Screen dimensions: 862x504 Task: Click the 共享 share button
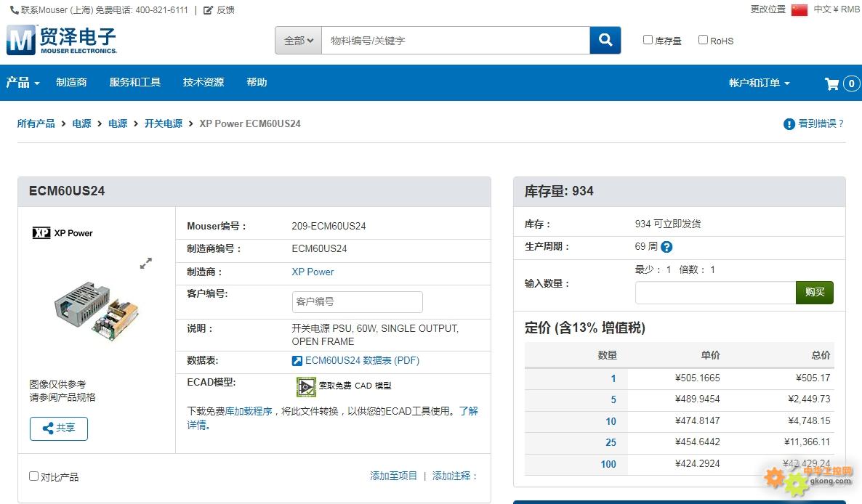coord(59,428)
